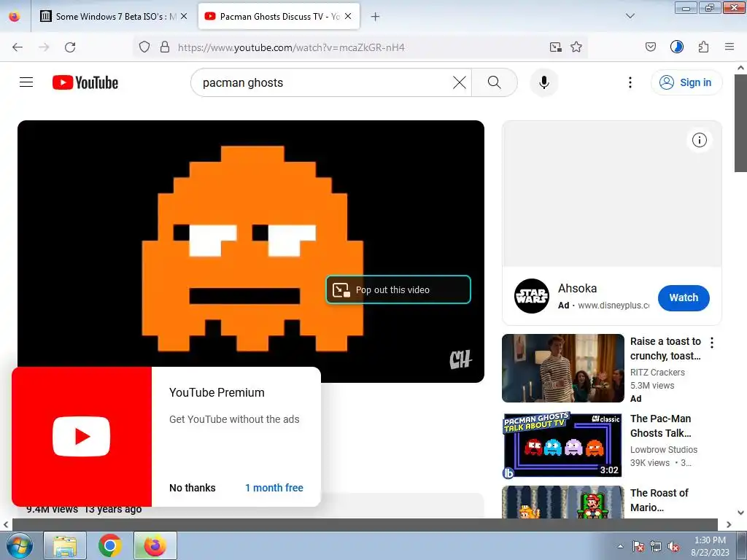Viewport: 747px width, 560px height.
Task: Open tracking protection shield icon
Action: [144, 47]
